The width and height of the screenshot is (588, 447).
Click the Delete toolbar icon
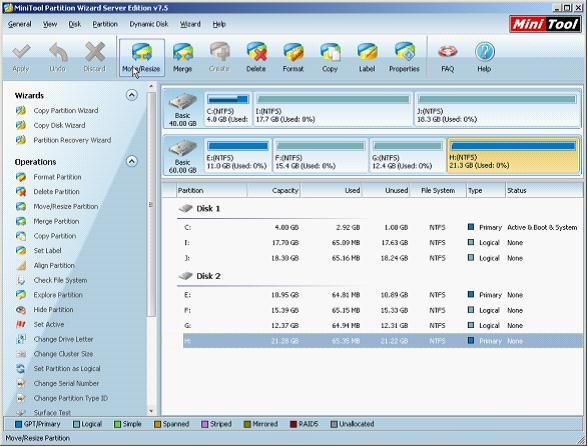click(256, 57)
